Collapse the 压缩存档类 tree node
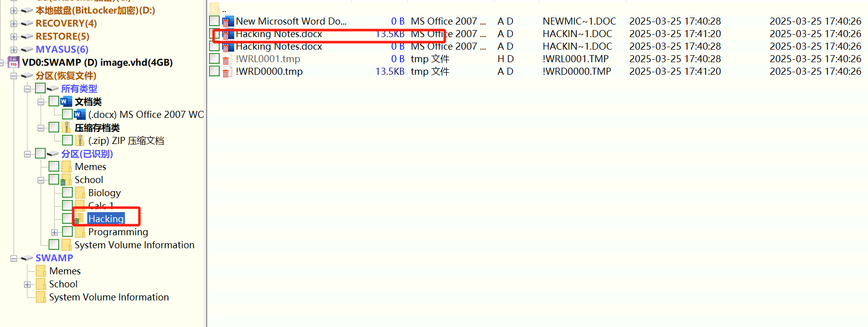The height and width of the screenshot is (327, 868). point(41,128)
